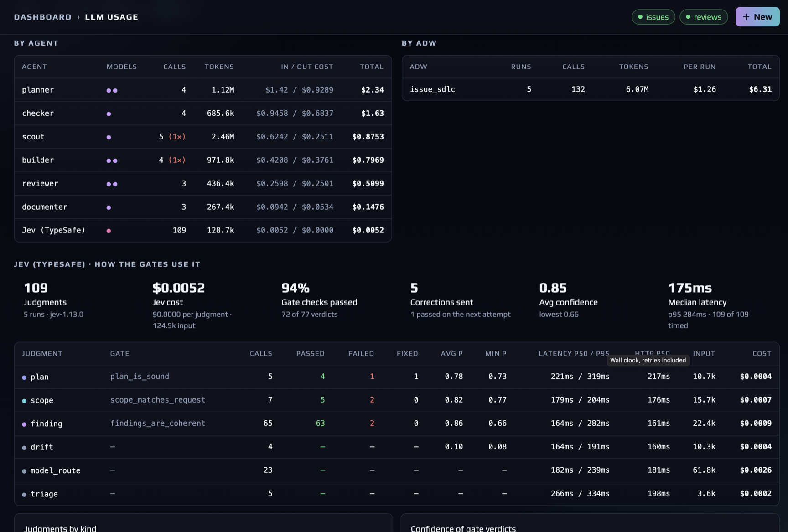Click the dot beside finding judgment

click(x=24, y=424)
